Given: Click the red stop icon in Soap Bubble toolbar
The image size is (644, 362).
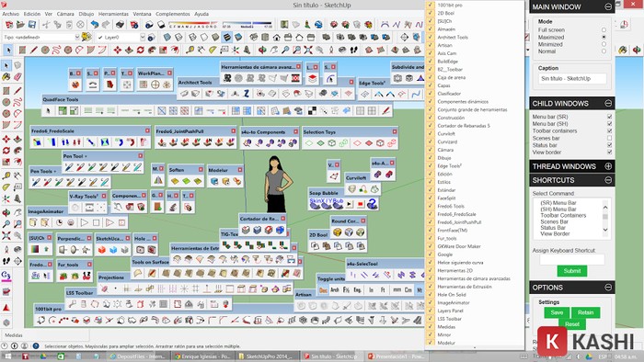Looking at the screenshot, I should pos(361,203).
